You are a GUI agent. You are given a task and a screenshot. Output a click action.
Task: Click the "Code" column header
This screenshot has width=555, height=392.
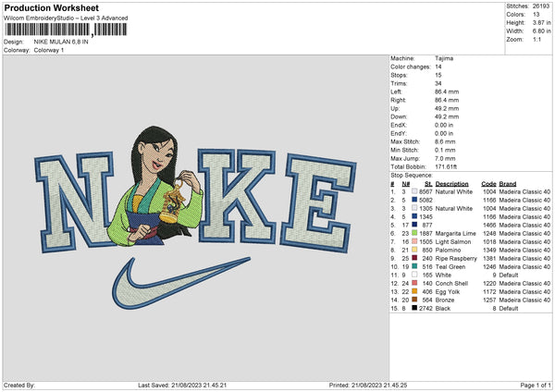coord(488,184)
